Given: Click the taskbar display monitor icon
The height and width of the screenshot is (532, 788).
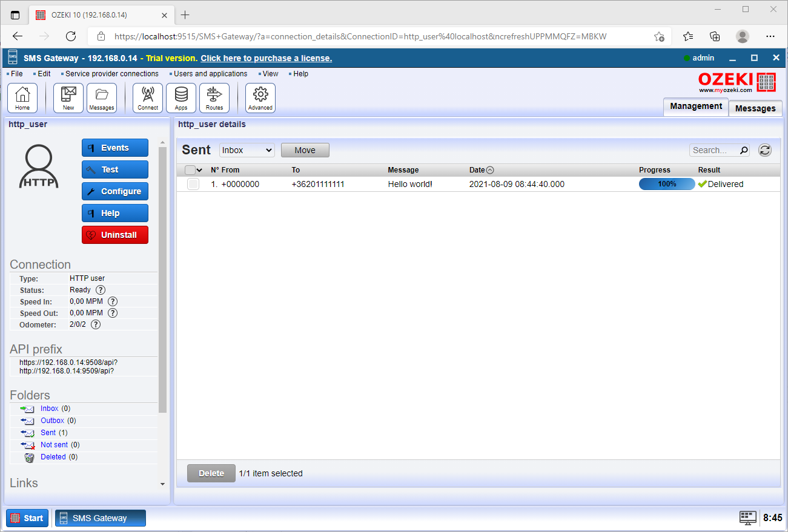Looking at the screenshot, I should pos(748,518).
